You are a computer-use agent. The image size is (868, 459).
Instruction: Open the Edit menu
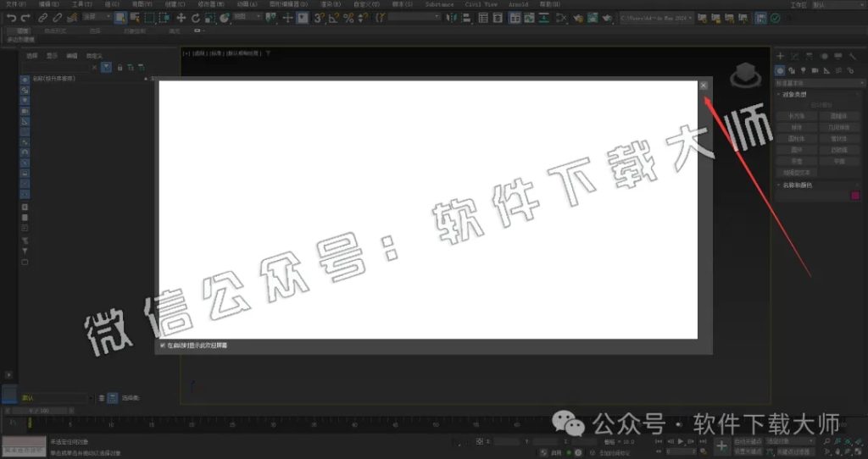pos(48,4)
